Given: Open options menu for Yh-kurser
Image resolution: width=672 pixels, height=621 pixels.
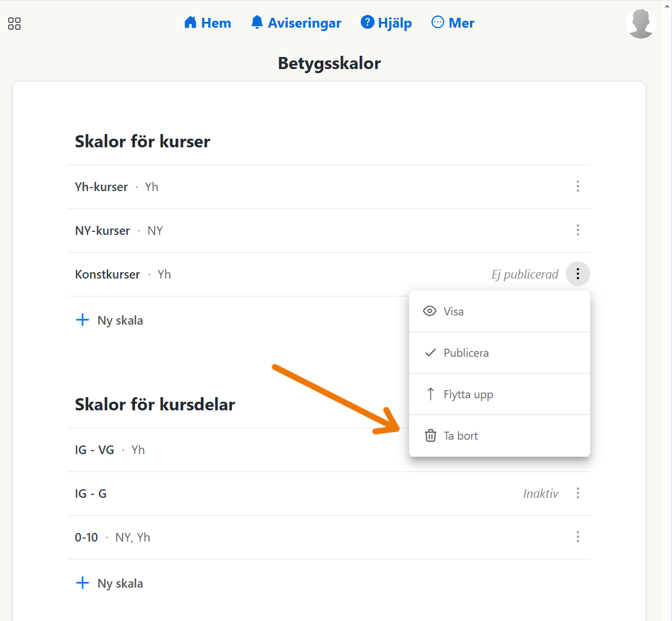Looking at the screenshot, I should 578,186.
